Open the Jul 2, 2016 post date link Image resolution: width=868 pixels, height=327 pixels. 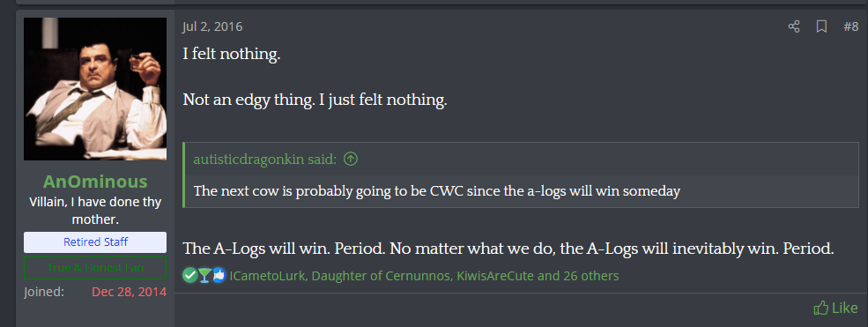(x=212, y=26)
